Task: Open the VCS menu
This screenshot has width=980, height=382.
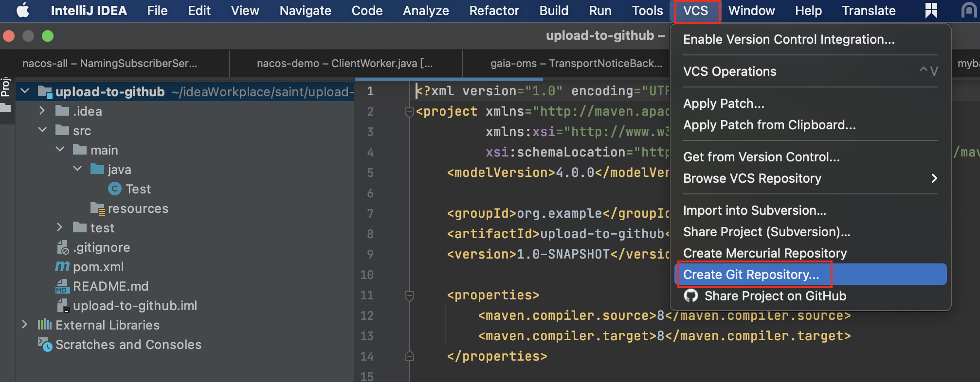Action: 696,11
